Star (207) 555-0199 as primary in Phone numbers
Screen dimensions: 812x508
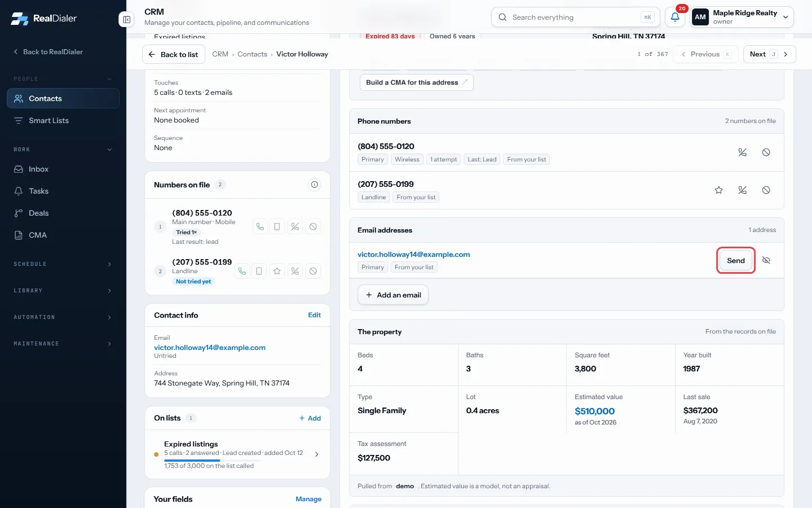point(719,190)
